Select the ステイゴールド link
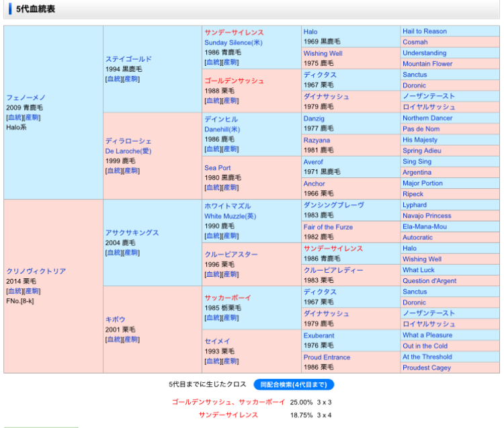This screenshot has width=504, height=428. click(x=128, y=59)
